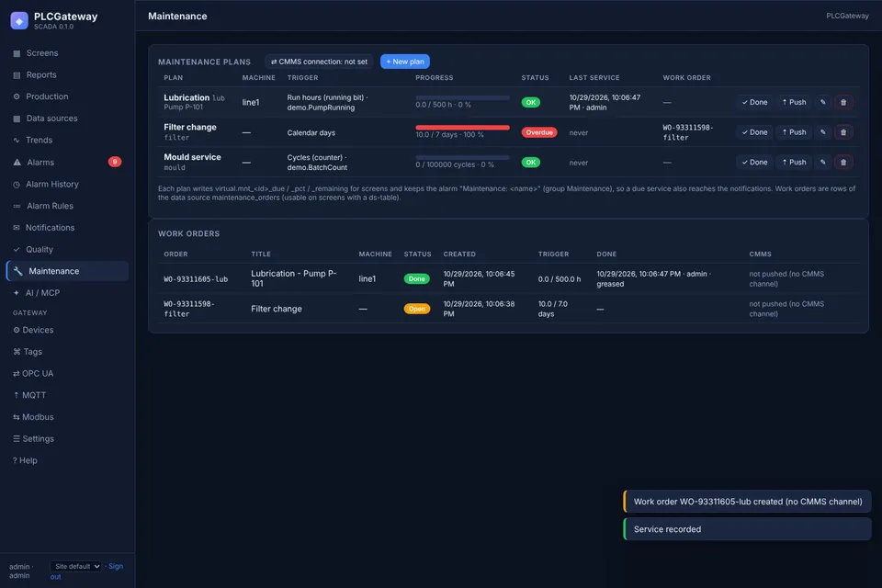Click the Filter change plan name

190,127
